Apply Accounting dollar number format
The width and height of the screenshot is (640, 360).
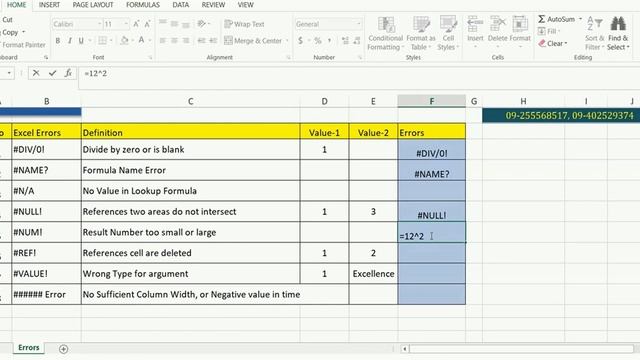coord(300,40)
